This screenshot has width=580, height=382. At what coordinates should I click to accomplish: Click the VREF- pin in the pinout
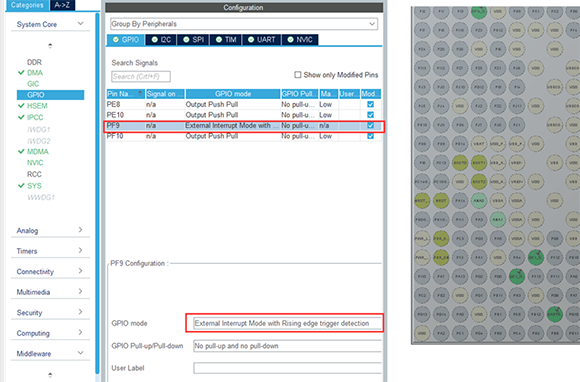(517, 163)
